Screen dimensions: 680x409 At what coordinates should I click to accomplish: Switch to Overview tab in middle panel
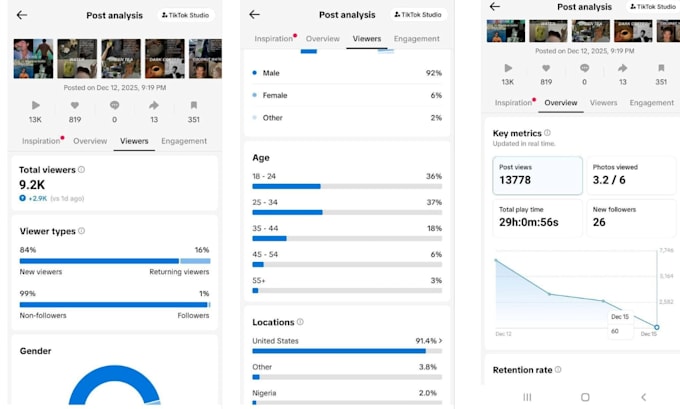[x=323, y=39]
